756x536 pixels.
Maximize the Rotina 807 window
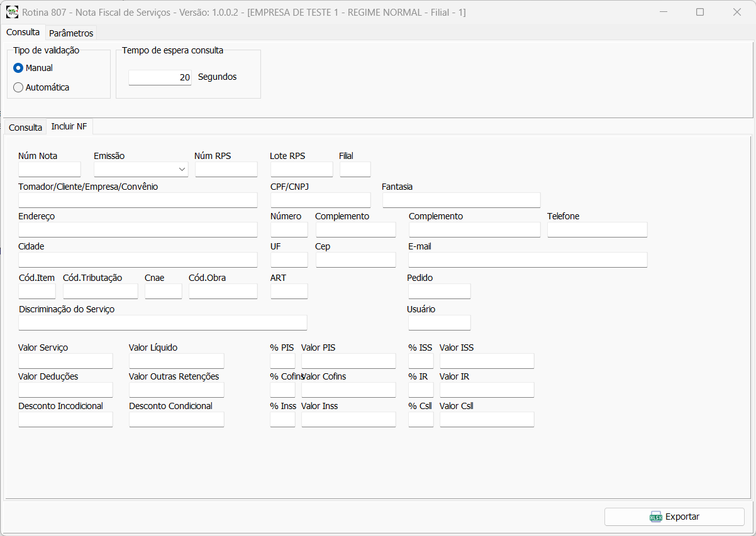coord(700,12)
